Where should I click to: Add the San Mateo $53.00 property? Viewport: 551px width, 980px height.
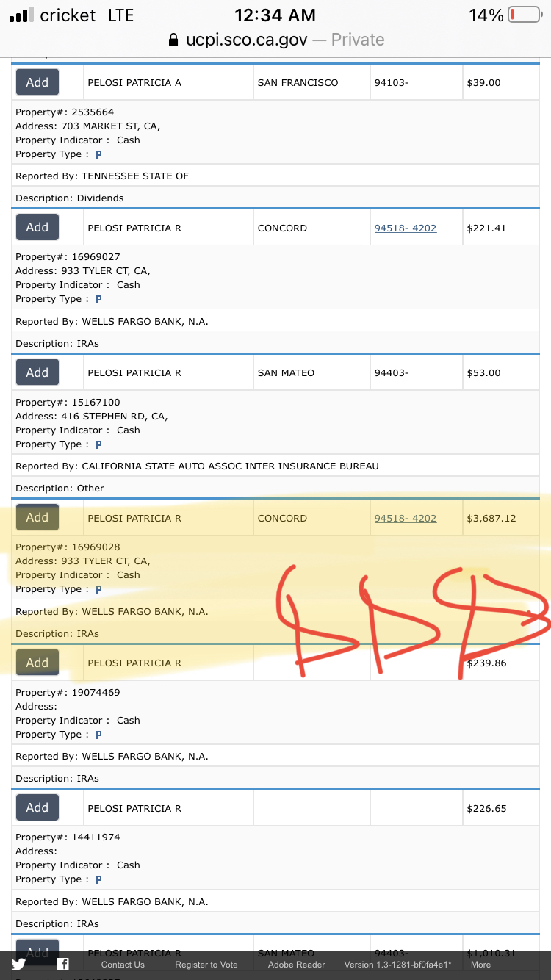(37, 372)
